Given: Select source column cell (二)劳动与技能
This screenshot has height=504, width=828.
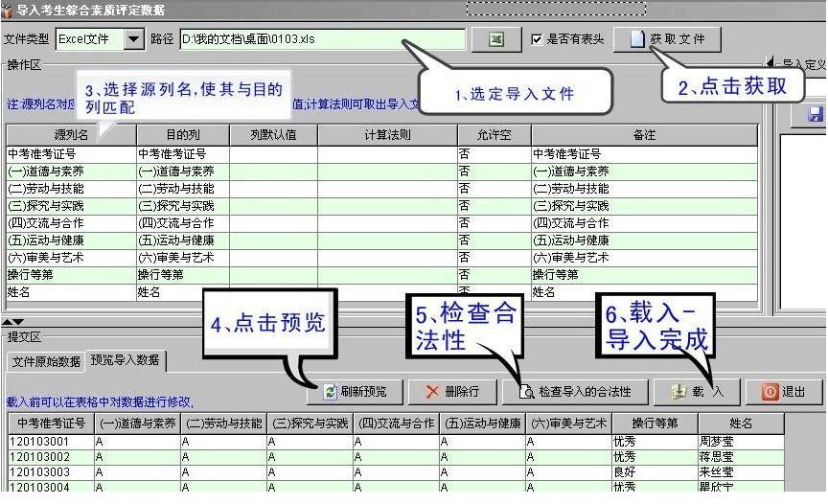Looking at the screenshot, I should pyautogui.click(x=71, y=189).
